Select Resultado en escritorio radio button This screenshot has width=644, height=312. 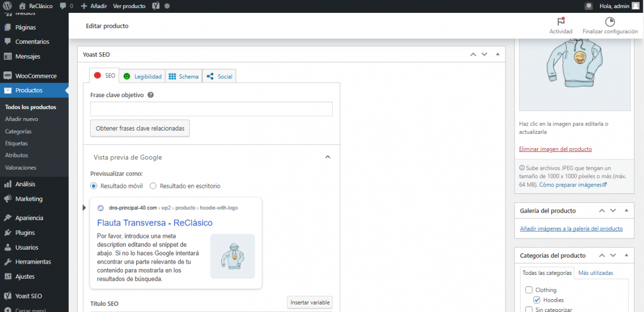[153, 186]
